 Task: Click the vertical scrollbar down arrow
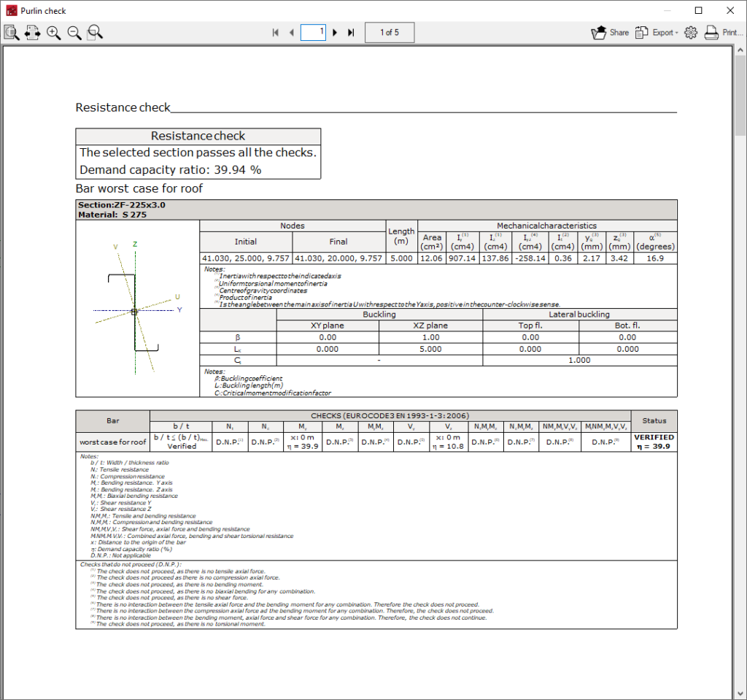coord(740,694)
